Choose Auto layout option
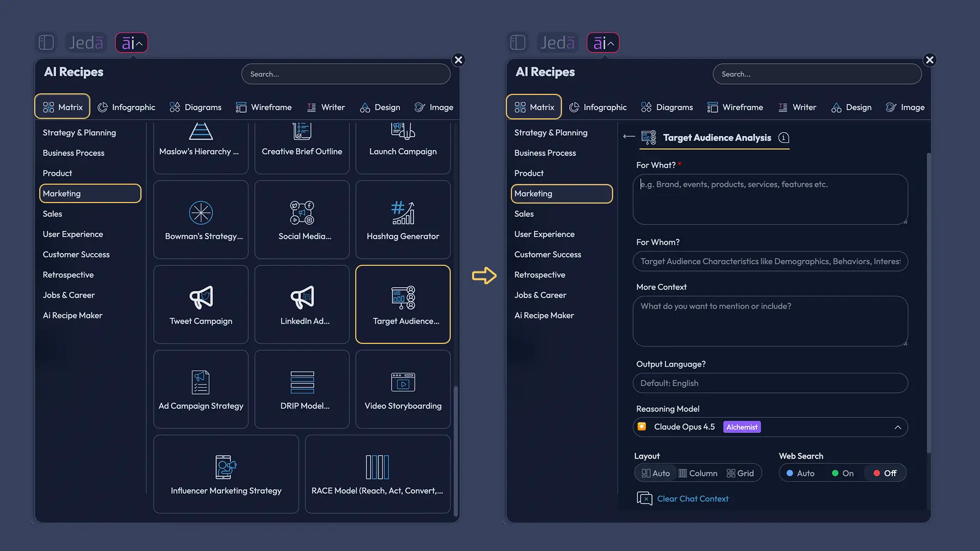Screen dimensions: 980x551 click(655, 473)
